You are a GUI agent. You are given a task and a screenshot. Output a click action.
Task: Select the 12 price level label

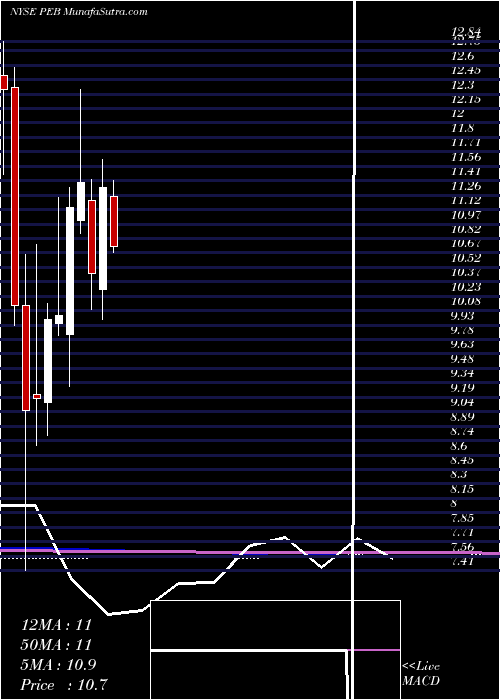click(x=458, y=113)
